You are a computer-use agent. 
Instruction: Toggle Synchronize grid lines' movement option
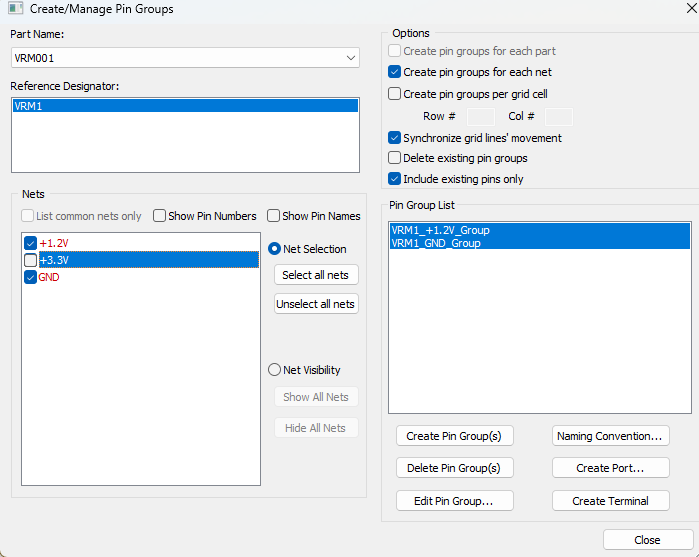coord(394,138)
